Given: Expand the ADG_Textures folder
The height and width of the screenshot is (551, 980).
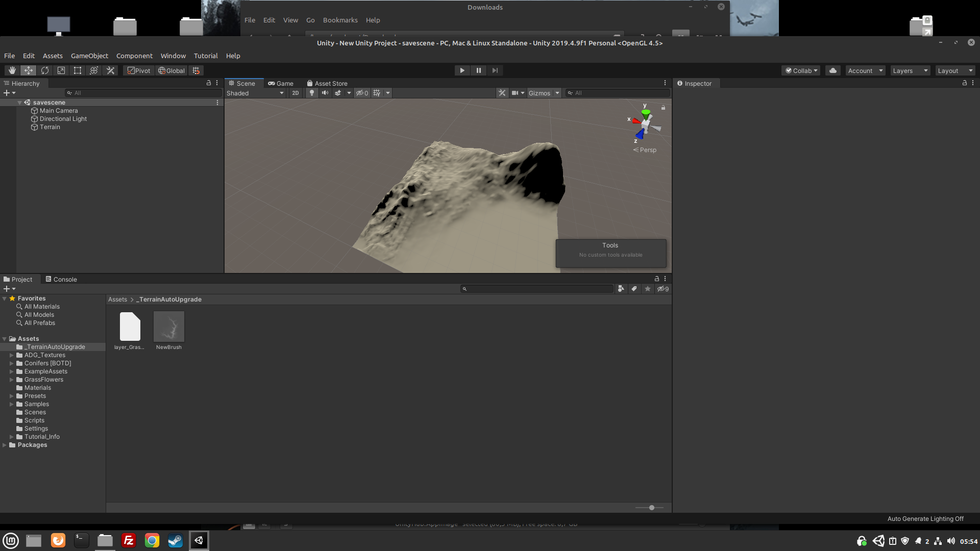Looking at the screenshot, I should tap(11, 355).
